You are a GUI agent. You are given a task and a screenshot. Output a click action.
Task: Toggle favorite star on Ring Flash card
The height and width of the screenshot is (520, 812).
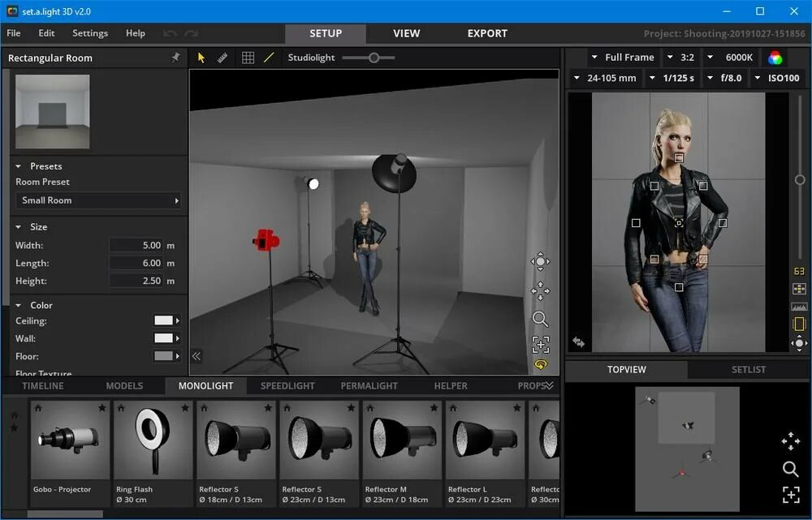[185, 408]
